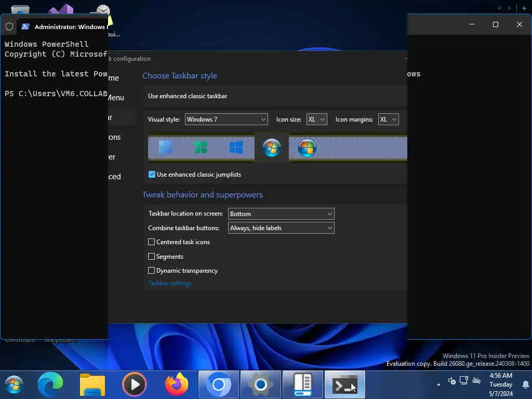Click the Choose Taskbar style heading
The width and height of the screenshot is (532, 399).
pyautogui.click(x=179, y=76)
